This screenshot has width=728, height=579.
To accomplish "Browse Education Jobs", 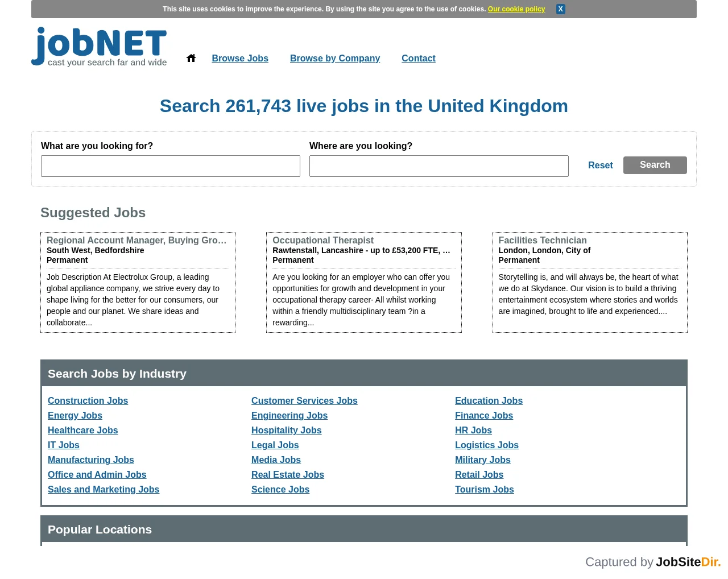I will click(x=489, y=400).
